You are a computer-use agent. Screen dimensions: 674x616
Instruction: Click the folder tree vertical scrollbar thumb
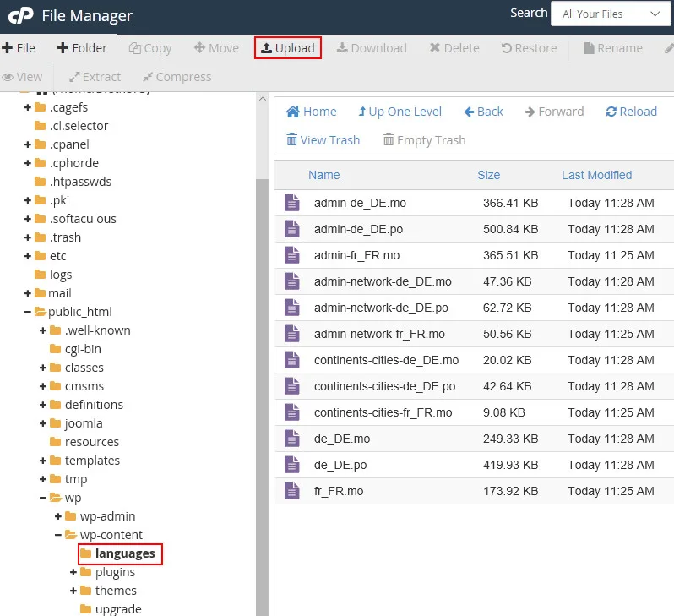click(x=263, y=395)
